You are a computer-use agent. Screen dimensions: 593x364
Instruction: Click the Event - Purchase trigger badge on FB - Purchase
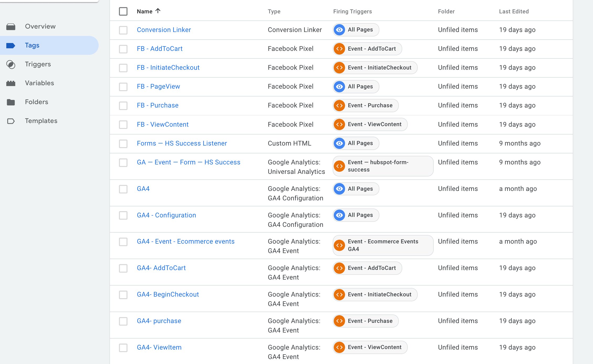(x=365, y=105)
